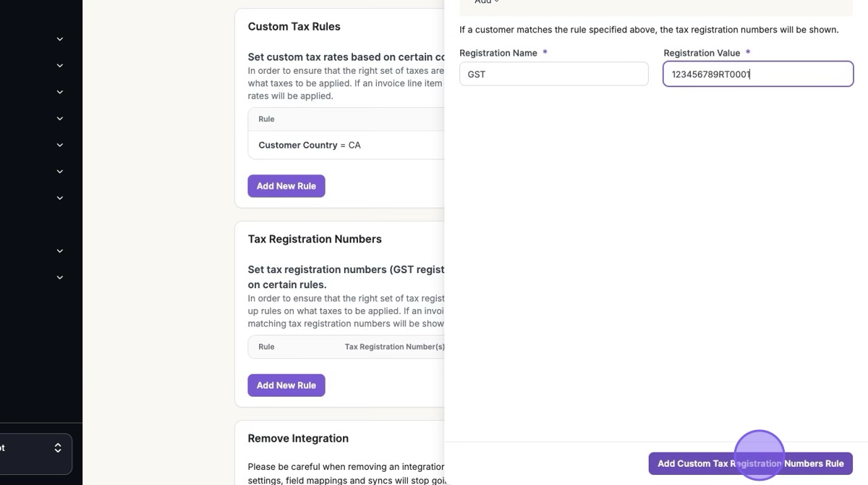The image size is (868, 485).
Task: Expand the eighth sidebar menu chevron
Action: click(60, 251)
